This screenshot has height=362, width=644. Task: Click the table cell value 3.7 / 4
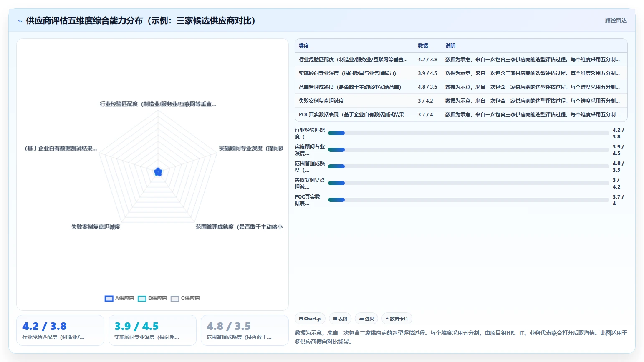(x=426, y=115)
